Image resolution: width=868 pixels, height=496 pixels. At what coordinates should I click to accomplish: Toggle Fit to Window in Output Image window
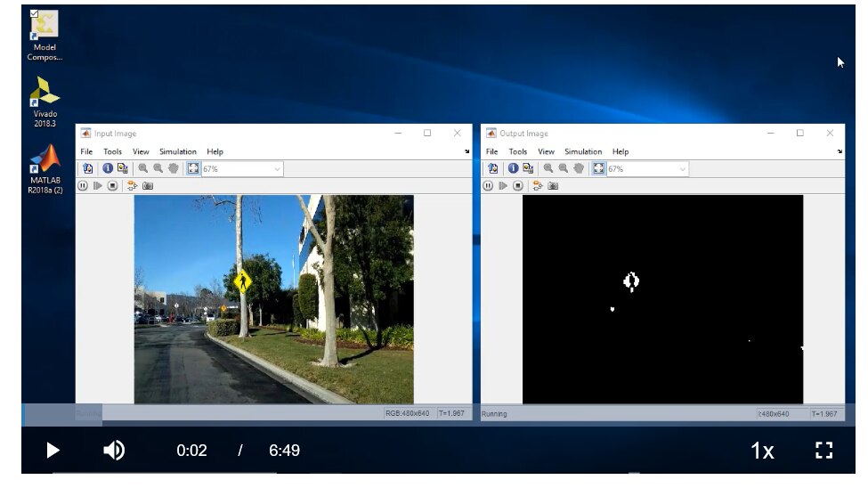tap(598, 168)
